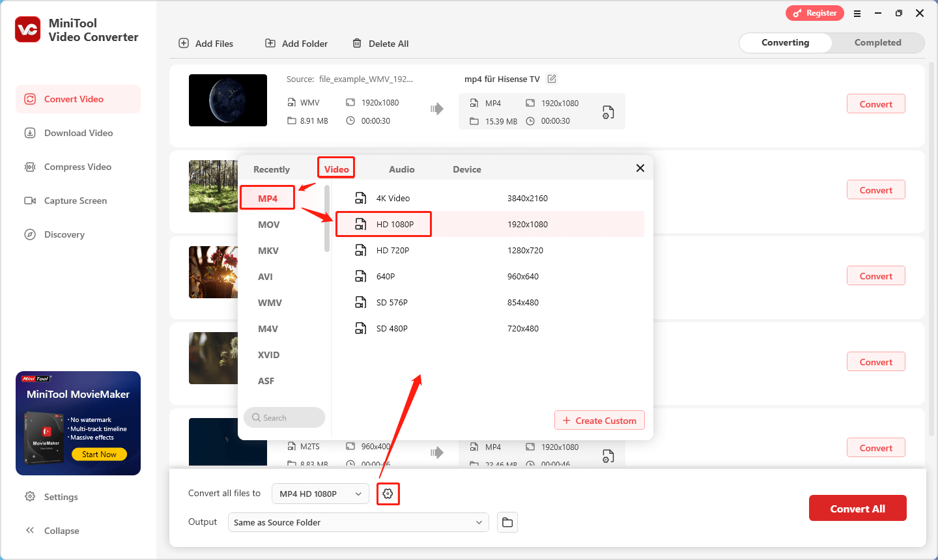Click Start Now in the MovieMaker ad
The height and width of the screenshot is (560, 938).
point(99,455)
